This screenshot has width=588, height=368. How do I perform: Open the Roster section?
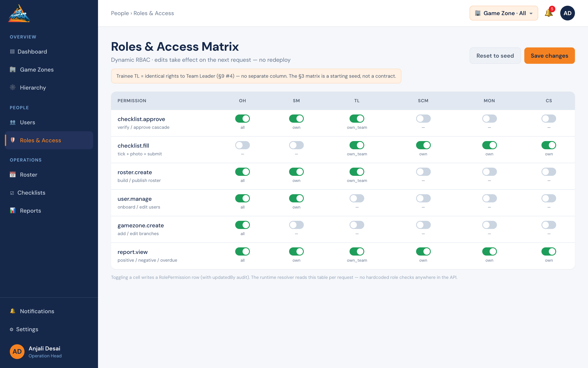click(49, 175)
